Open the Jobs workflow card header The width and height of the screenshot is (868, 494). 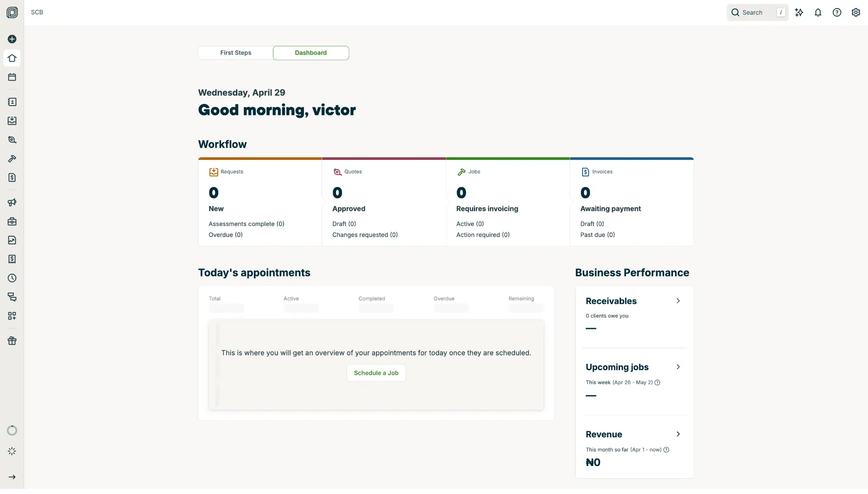(468, 172)
